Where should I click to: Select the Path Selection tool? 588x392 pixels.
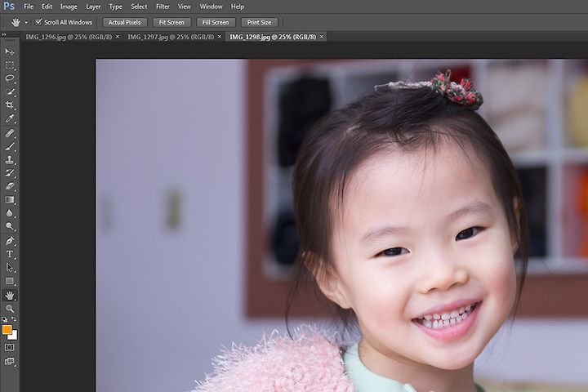click(x=10, y=268)
